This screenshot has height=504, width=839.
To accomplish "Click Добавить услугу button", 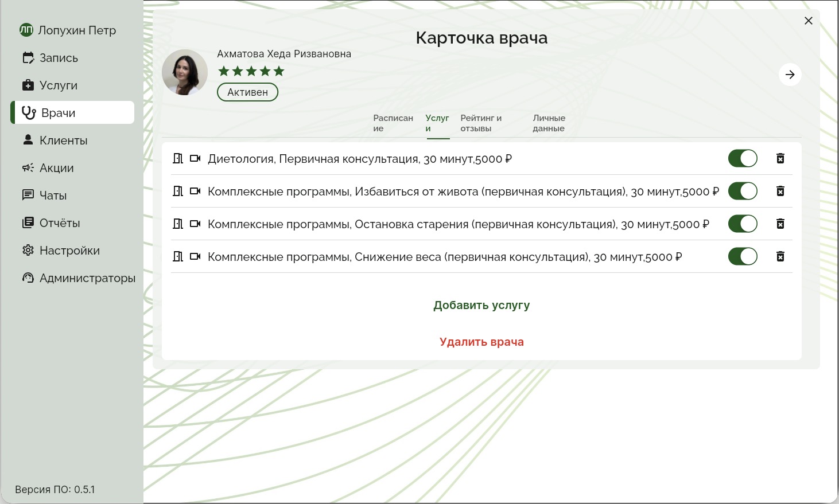I will tap(481, 305).
